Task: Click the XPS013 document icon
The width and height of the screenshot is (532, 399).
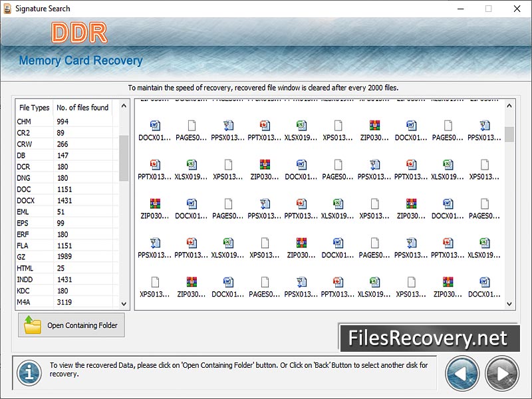Action: [339, 126]
